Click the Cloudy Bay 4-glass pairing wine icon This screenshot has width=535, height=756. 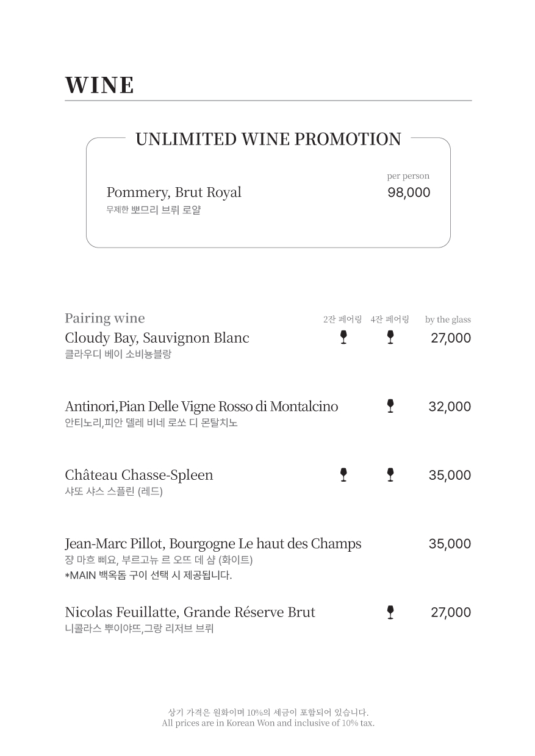point(390,337)
